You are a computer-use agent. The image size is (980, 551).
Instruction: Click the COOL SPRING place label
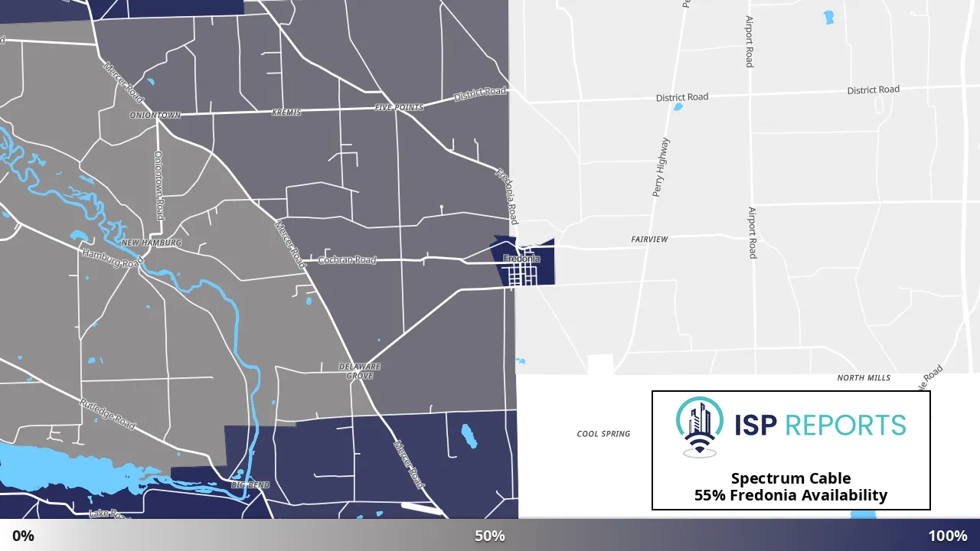[x=603, y=434]
